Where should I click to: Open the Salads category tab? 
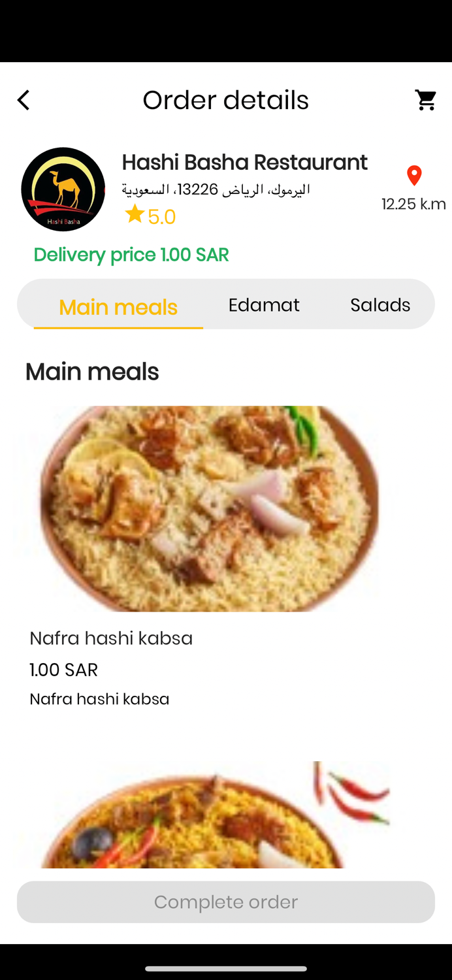click(380, 304)
